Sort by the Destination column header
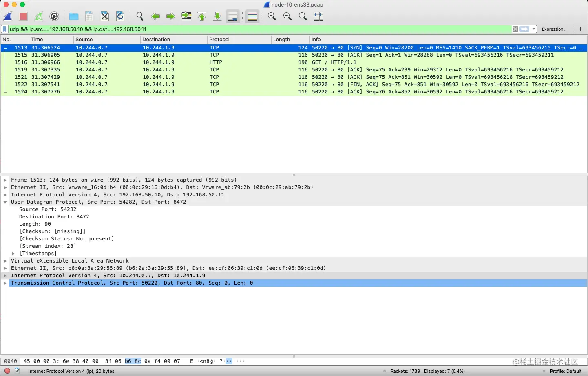Screen dimensions: 588x376 (x=174, y=39)
